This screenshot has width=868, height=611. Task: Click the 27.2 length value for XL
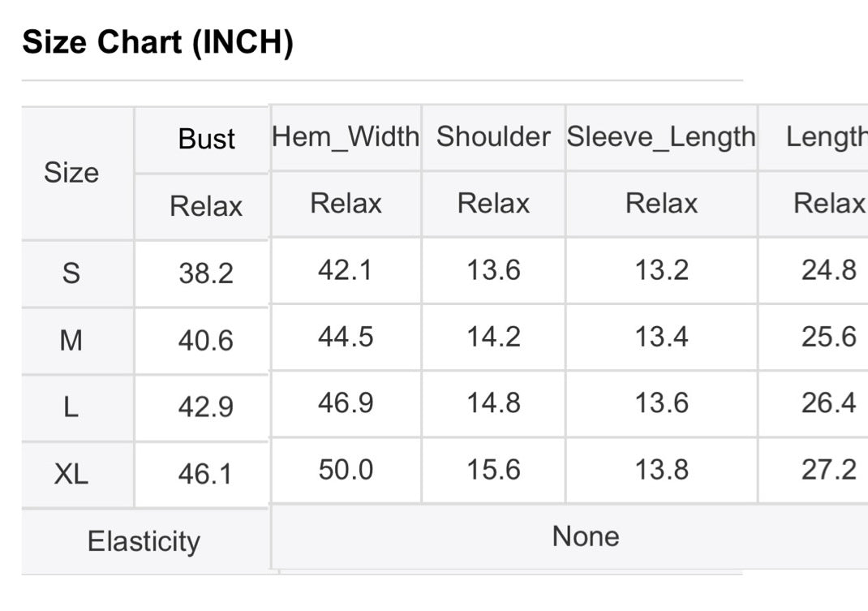(x=828, y=470)
